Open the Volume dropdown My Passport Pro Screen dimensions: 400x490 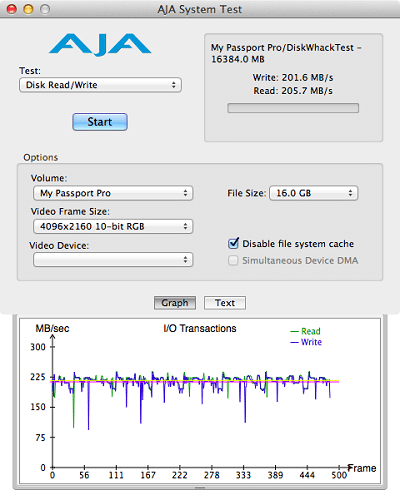pyautogui.click(x=113, y=193)
